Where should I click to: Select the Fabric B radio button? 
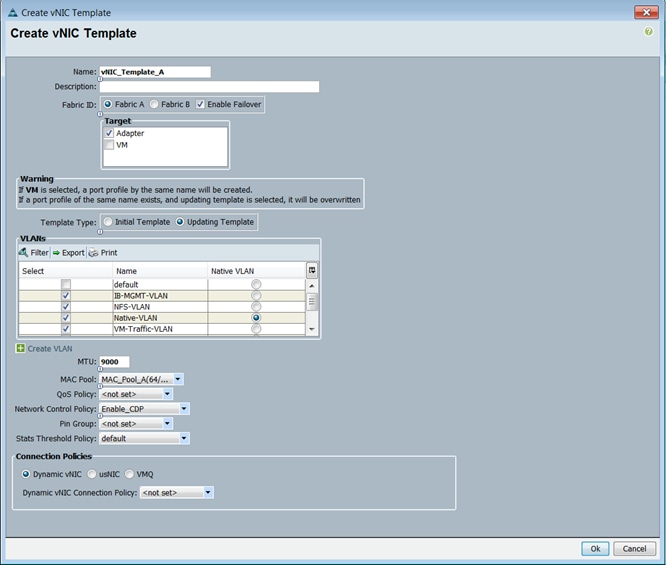point(154,104)
